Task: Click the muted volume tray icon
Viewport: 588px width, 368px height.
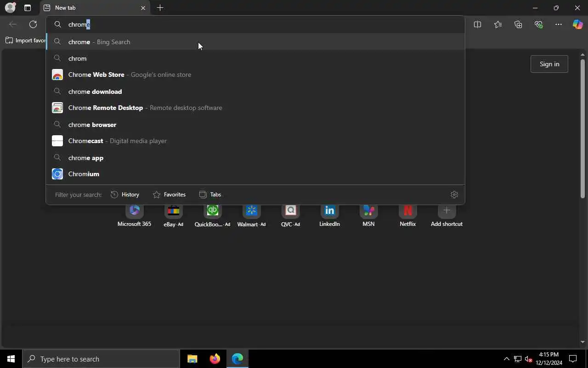Action: (x=528, y=359)
